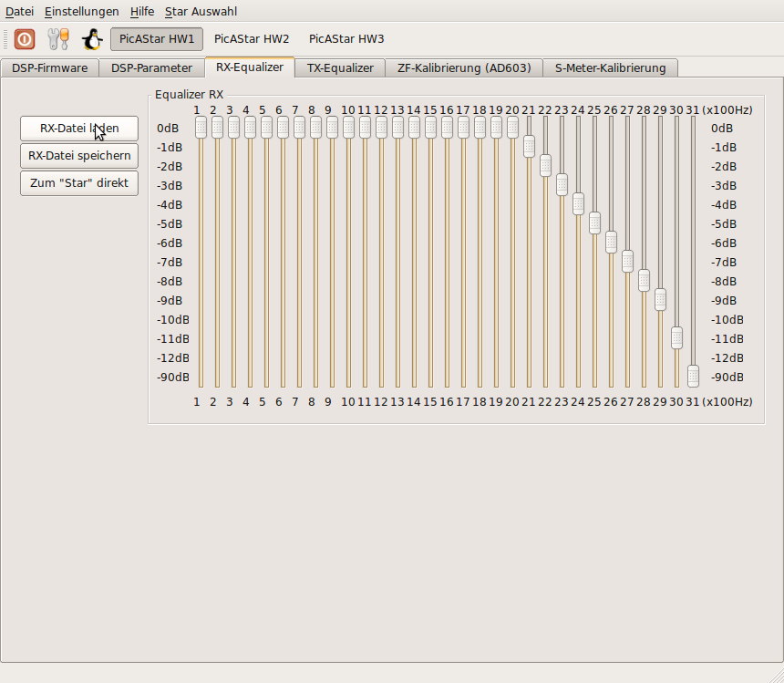The height and width of the screenshot is (683, 784).
Task: Open the Star Auswahl menu
Action: pos(201,12)
